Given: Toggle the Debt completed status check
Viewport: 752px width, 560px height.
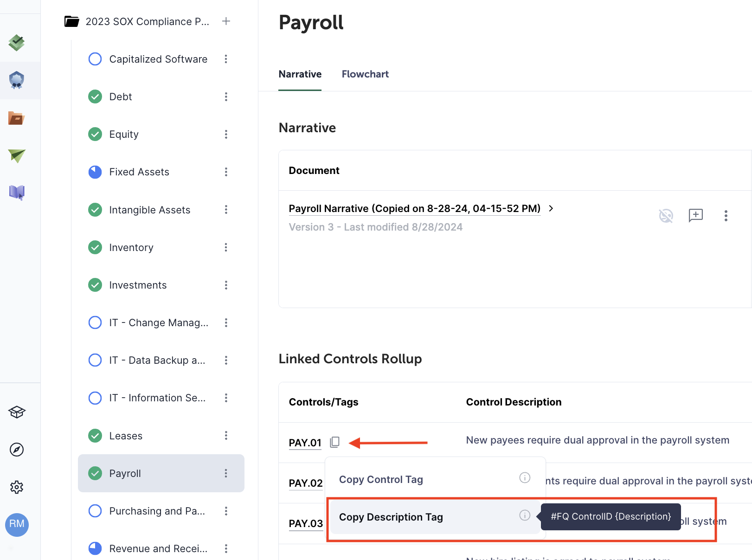Looking at the screenshot, I should [95, 97].
